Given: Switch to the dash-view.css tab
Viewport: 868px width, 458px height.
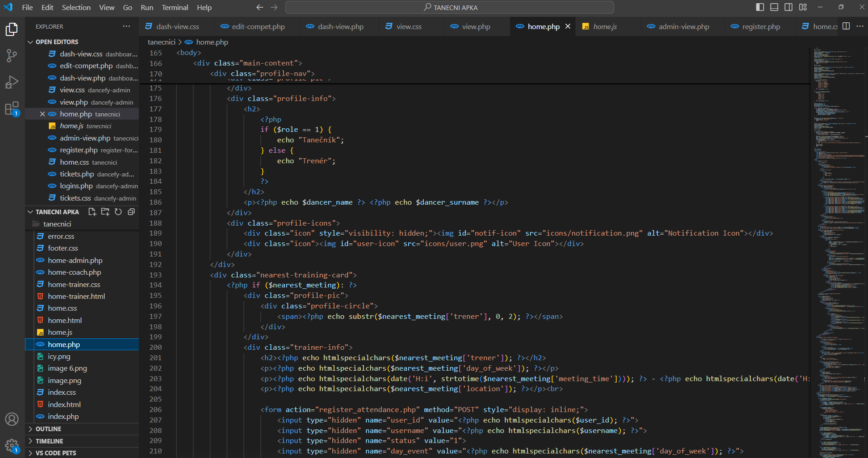Looking at the screenshot, I should [x=177, y=26].
